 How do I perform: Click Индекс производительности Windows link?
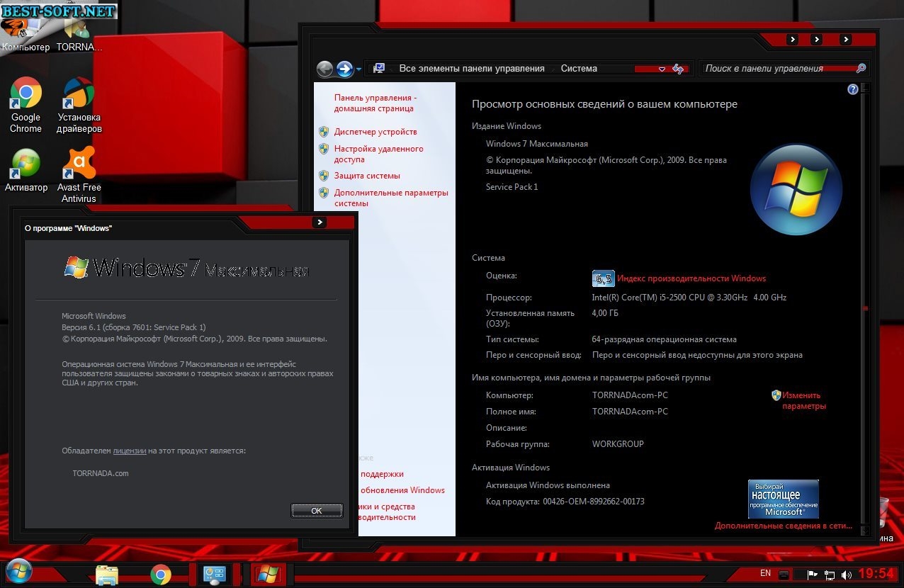click(691, 278)
